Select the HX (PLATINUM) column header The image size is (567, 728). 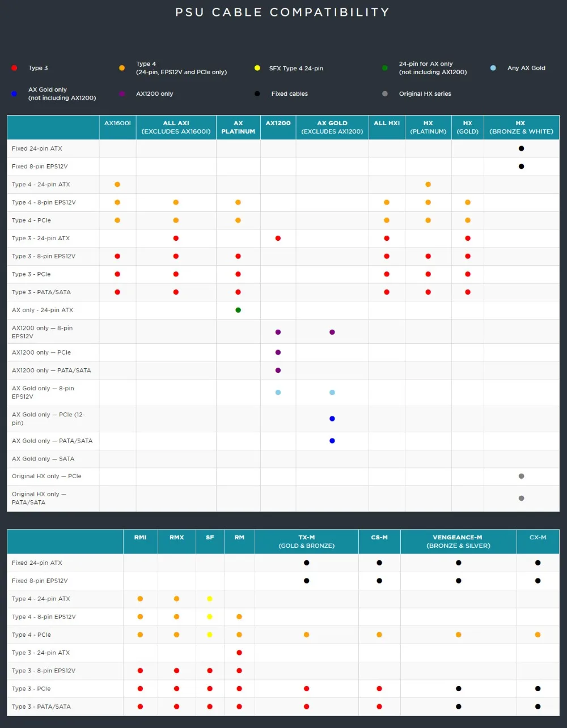click(x=428, y=127)
